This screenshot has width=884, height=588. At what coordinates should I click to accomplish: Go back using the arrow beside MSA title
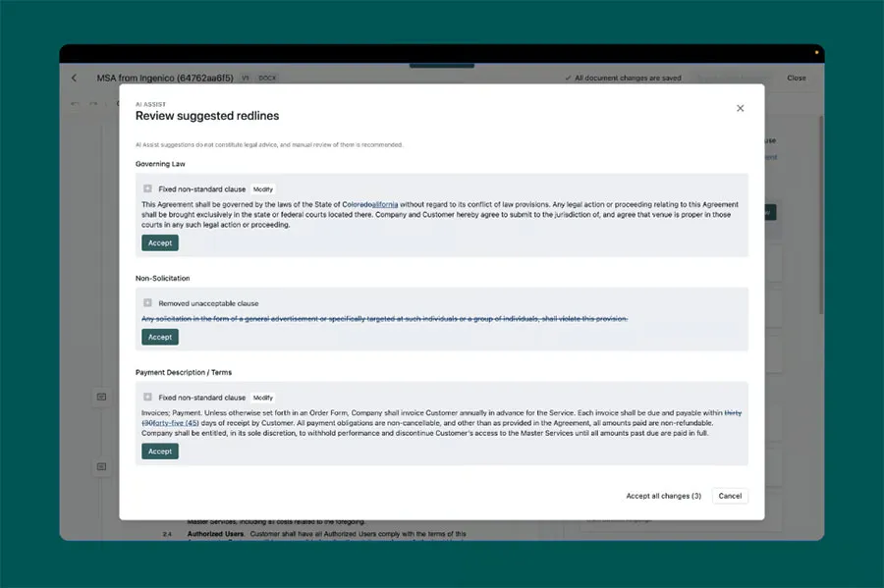tap(75, 78)
